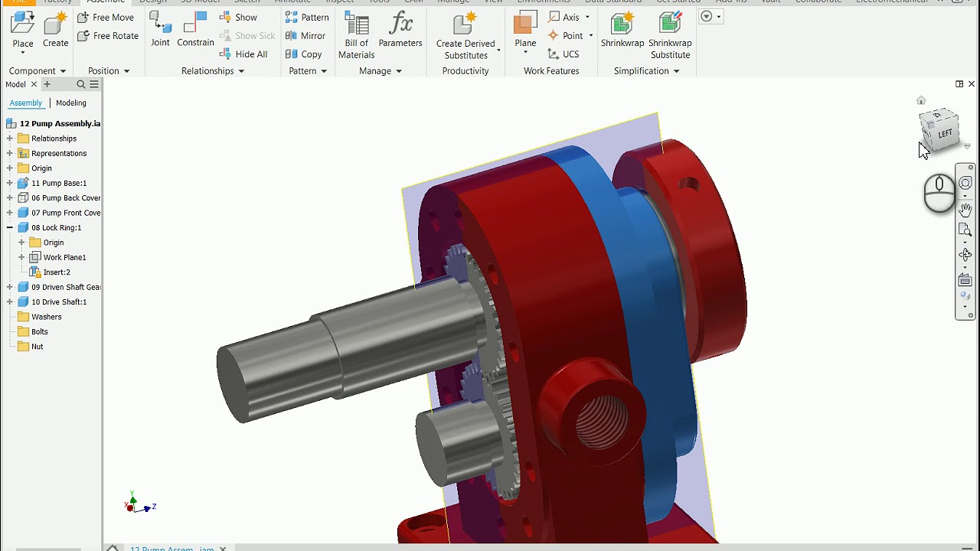Close the Model browser tab
The height and width of the screenshot is (551, 980).
click(x=34, y=84)
